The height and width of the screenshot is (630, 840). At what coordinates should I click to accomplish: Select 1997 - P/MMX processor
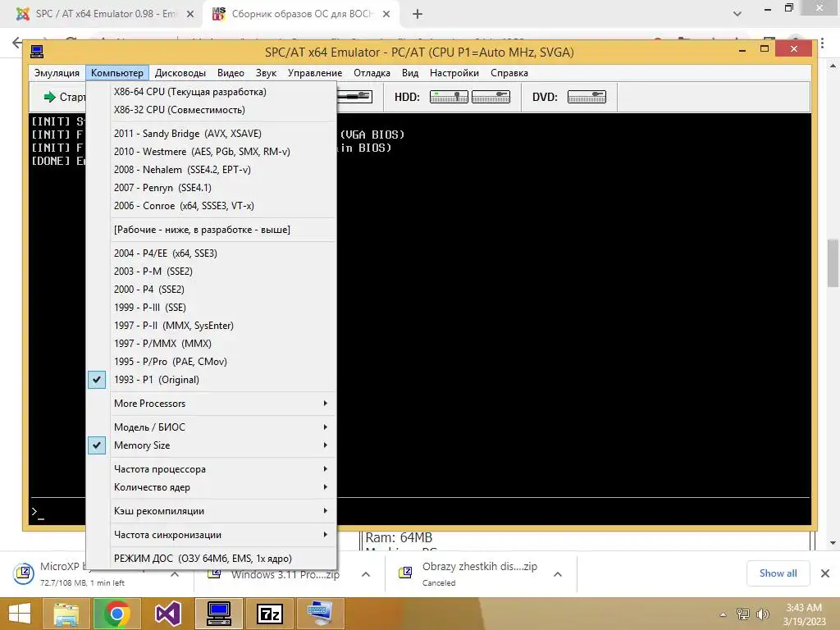click(x=211, y=344)
